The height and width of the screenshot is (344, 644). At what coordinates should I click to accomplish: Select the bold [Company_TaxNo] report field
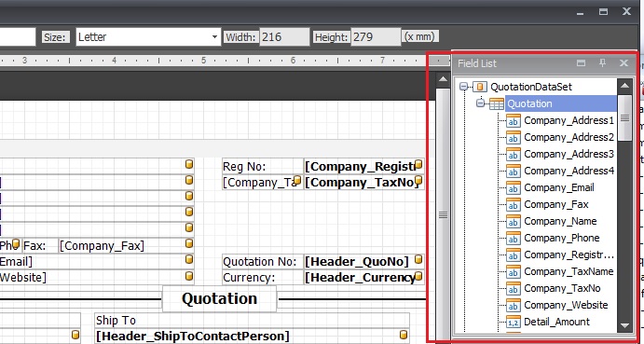pos(363,182)
